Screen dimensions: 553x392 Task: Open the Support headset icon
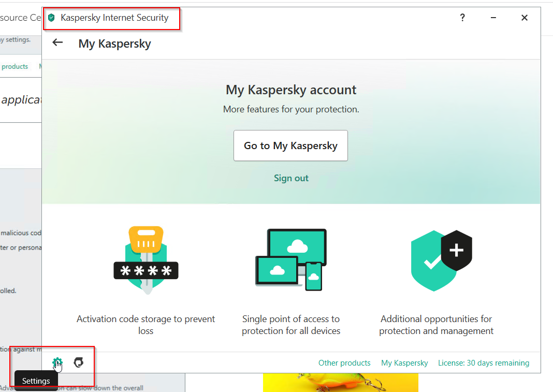[x=79, y=362]
